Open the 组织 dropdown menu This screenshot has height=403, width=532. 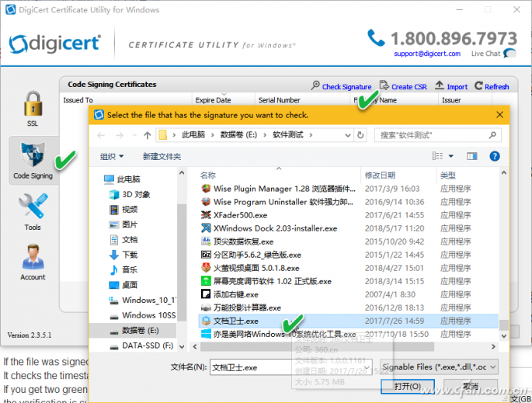tap(113, 156)
